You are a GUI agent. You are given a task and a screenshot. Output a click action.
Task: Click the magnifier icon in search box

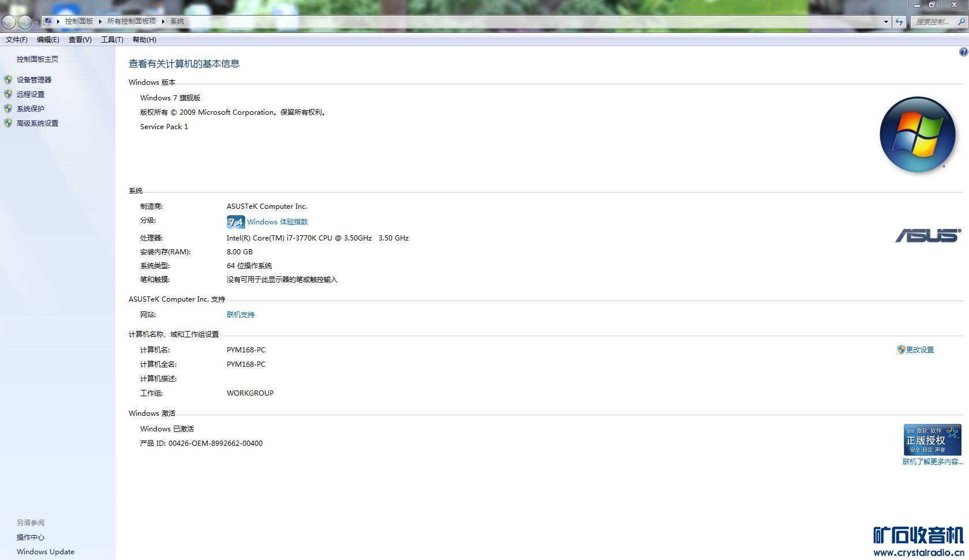coord(961,22)
